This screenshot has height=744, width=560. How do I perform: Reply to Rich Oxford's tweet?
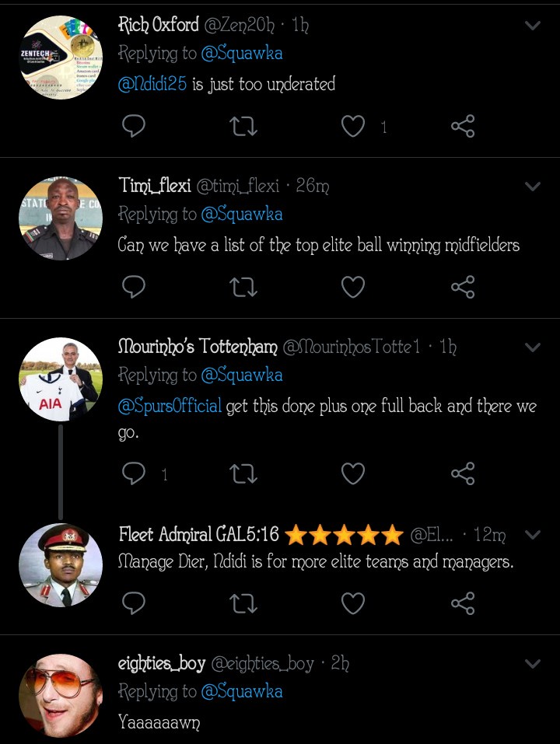134,126
